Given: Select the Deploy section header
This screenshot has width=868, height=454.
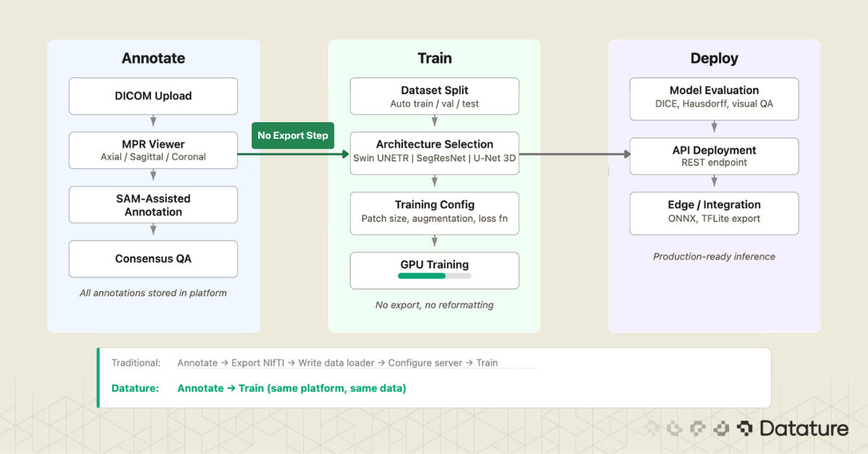Looking at the screenshot, I should (714, 58).
